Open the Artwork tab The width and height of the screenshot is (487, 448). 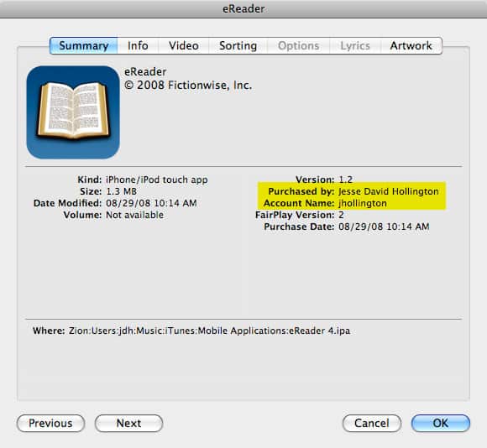coord(411,45)
